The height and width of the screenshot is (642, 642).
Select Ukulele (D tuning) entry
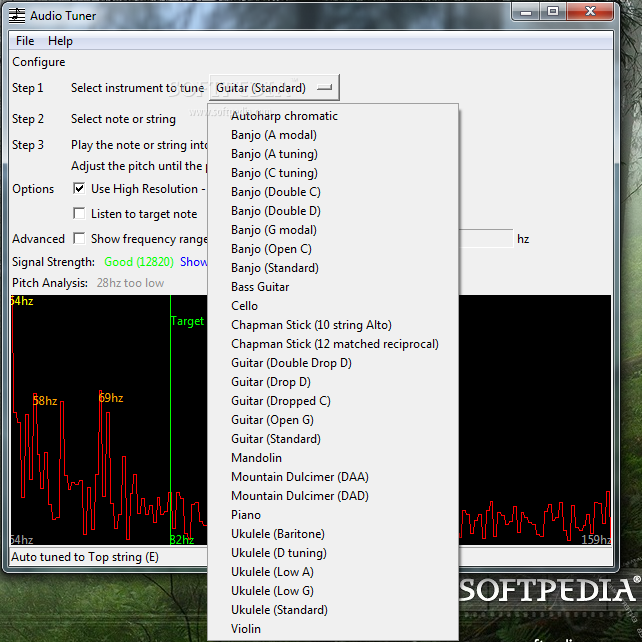coord(333,553)
